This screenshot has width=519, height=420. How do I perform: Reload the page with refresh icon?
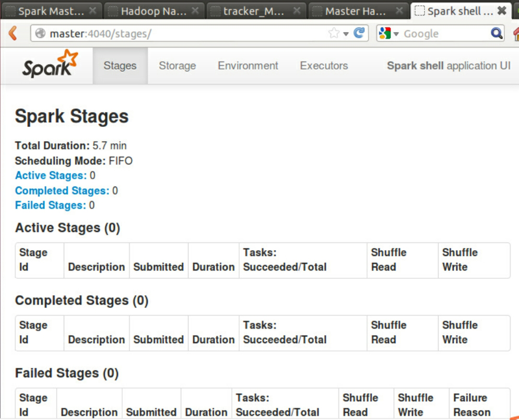coord(359,33)
